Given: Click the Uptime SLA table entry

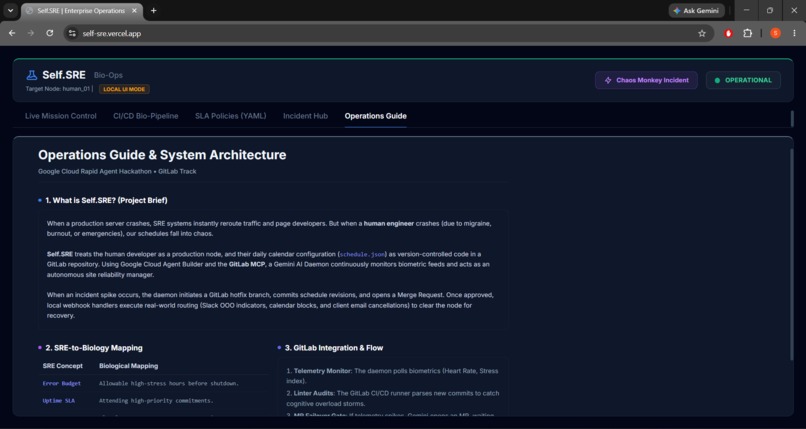Looking at the screenshot, I should (59, 401).
